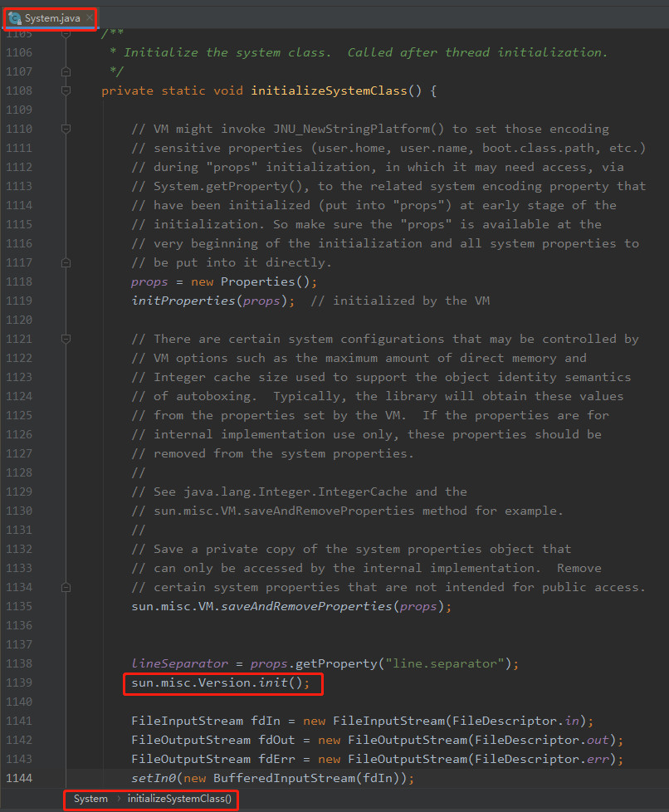Click the Javadoc fold end marker at line 1107
The width and height of the screenshot is (669, 812).
click(x=66, y=71)
